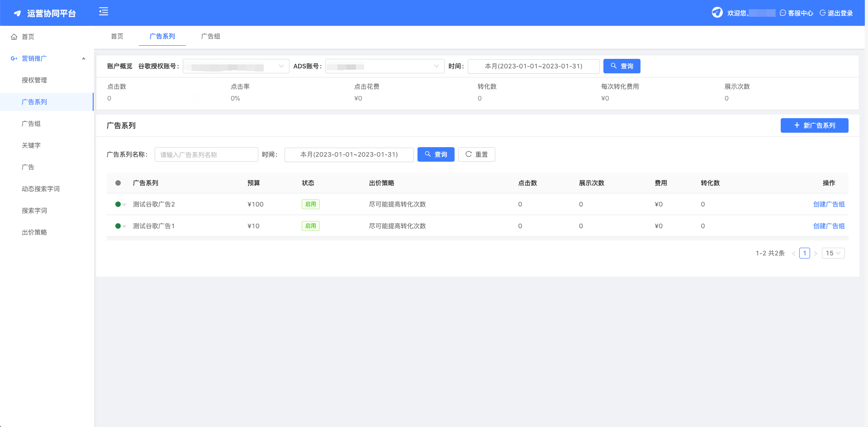This screenshot has width=868, height=427.
Task: Click the next page arrow in pagination
Action: click(x=816, y=254)
